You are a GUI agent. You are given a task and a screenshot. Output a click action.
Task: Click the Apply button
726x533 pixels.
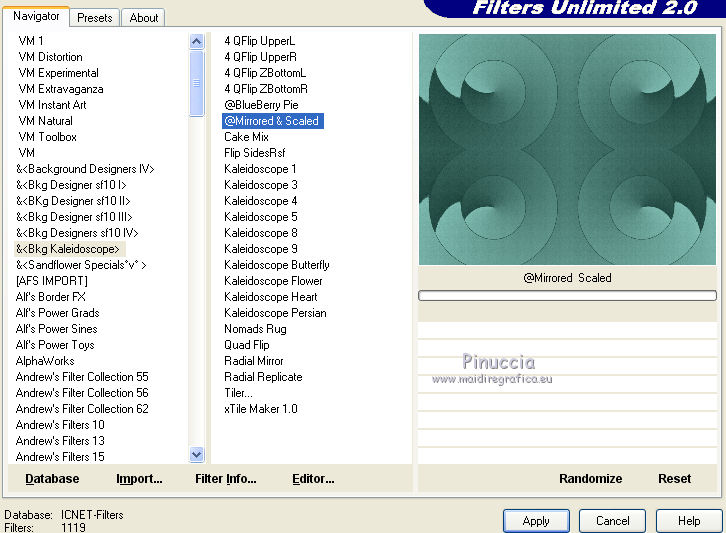coord(536,521)
